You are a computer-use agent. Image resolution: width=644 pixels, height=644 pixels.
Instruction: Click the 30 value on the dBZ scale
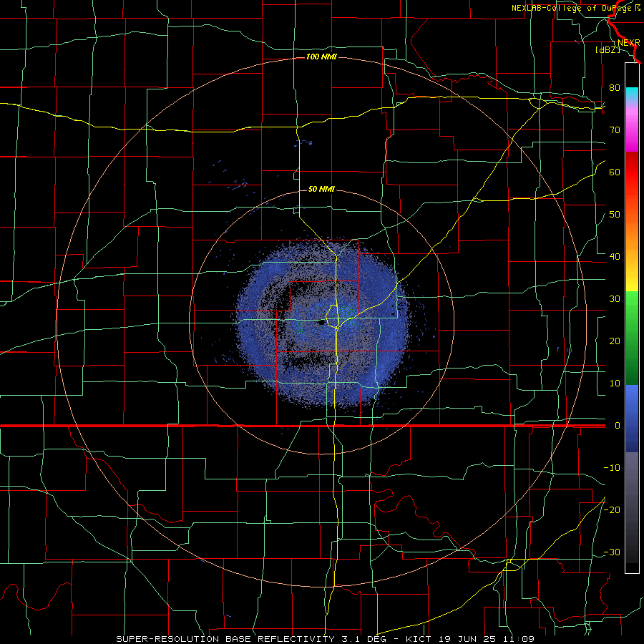615,299
